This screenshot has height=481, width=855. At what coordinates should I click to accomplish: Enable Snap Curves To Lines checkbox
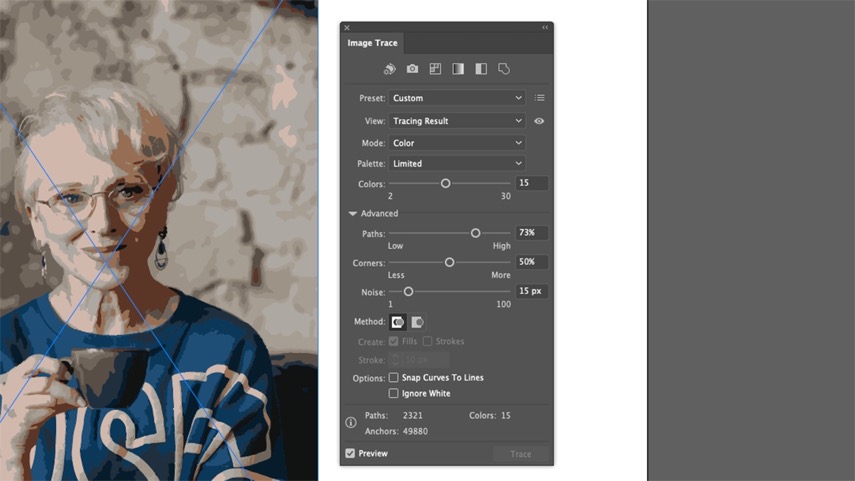tap(393, 378)
